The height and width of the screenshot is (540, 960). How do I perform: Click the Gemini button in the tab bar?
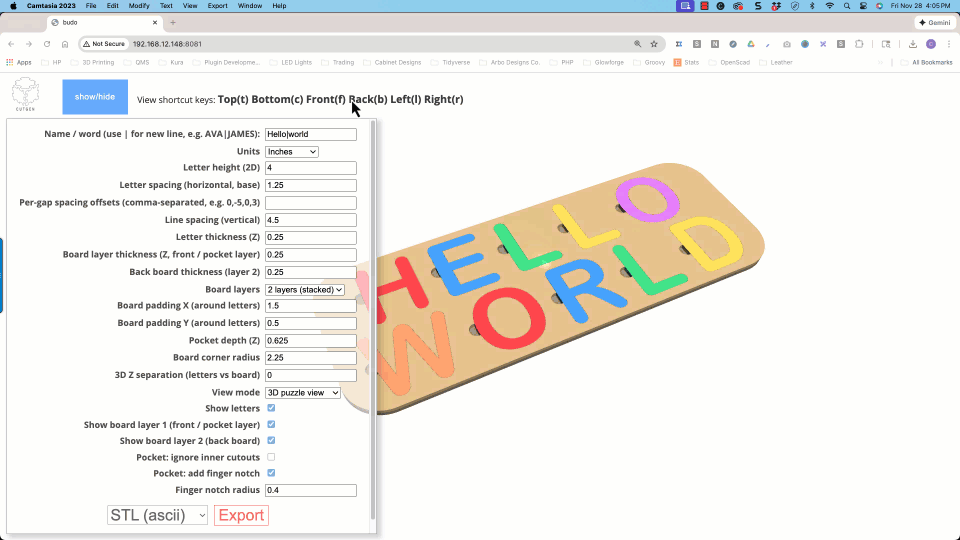point(935,22)
